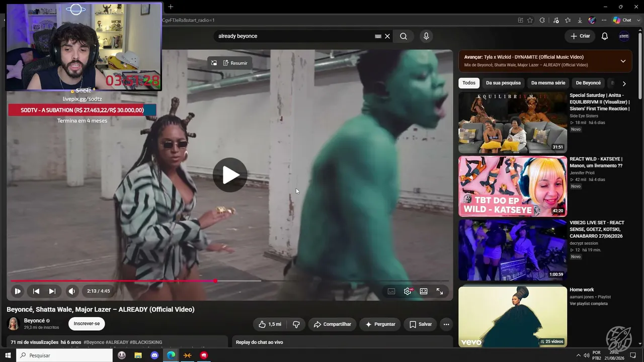This screenshot has height=362, width=644.
Task: Click the Pesquisar taskbar search box
Action: (x=64, y=355)
